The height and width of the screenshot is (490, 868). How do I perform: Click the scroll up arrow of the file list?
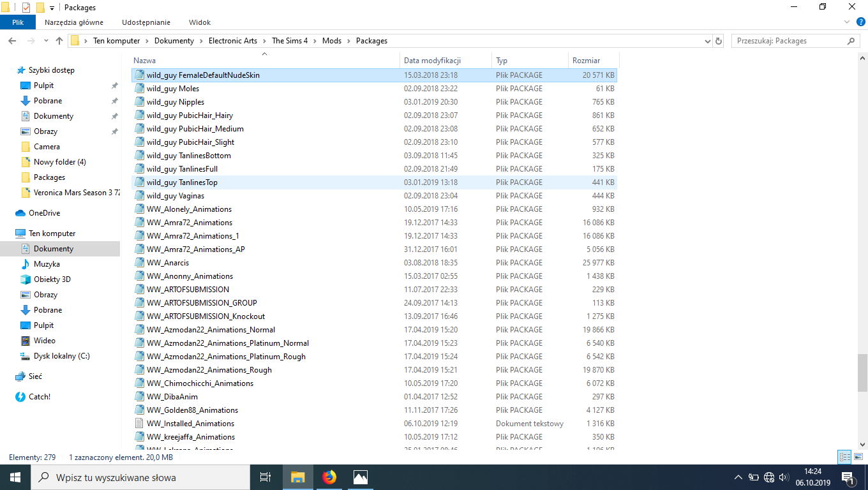[862, 59]
